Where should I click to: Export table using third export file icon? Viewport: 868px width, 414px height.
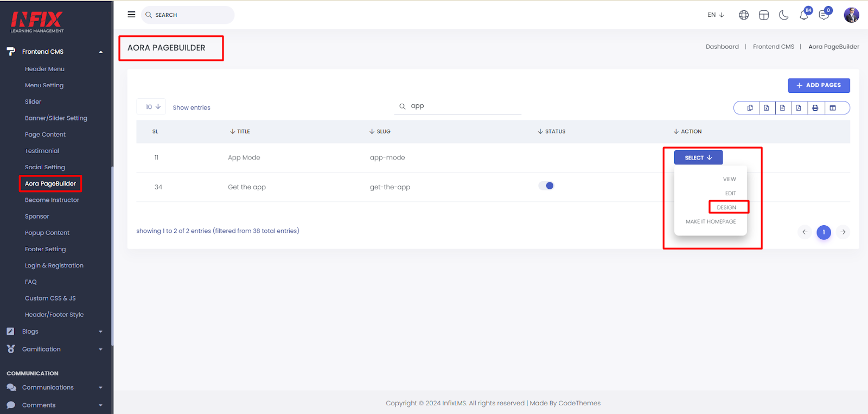coord(782,108)
